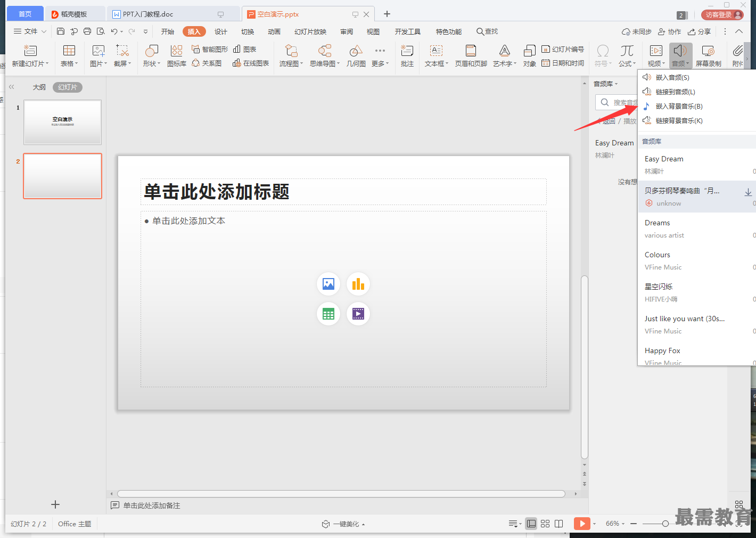
Task: Click the 协作 collaborate button
Action: coord(670,32)
